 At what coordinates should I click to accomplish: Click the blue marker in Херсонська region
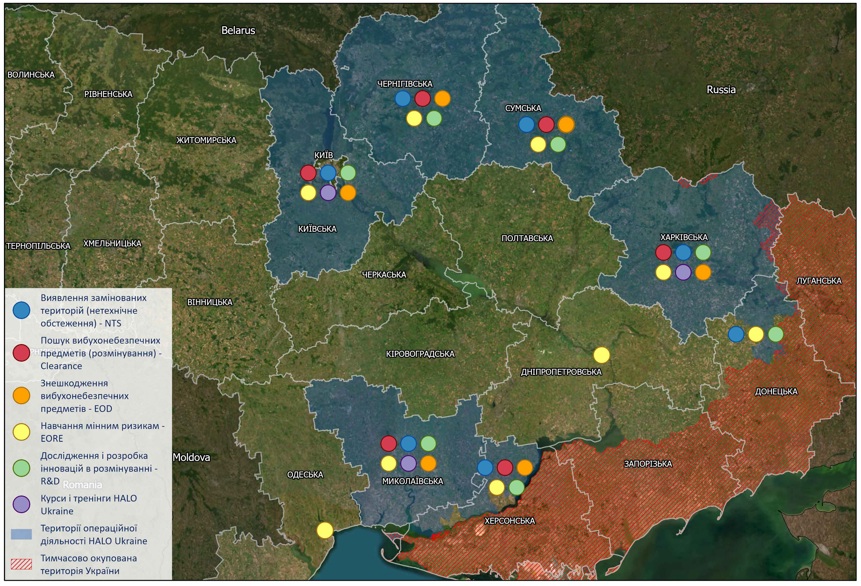pos(485,467)
